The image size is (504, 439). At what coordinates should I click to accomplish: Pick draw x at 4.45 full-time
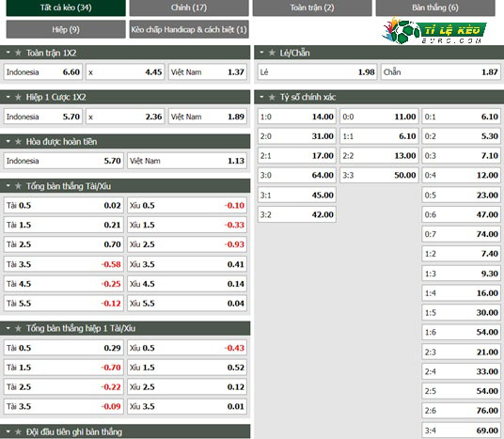pyautogui.click(x=125, y=72)
